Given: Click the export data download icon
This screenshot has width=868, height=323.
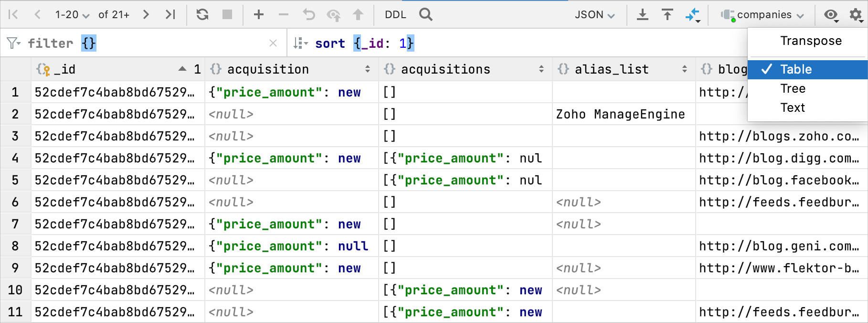Looking at the screenshot, I should pyautogui.click(x=643, y=14).
